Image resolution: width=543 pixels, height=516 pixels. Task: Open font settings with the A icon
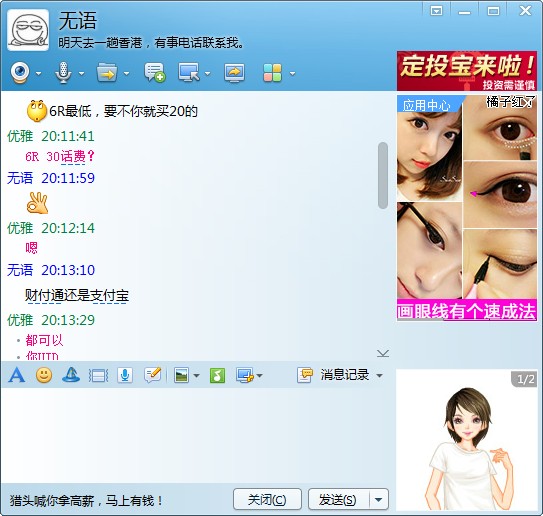[17, 375]
